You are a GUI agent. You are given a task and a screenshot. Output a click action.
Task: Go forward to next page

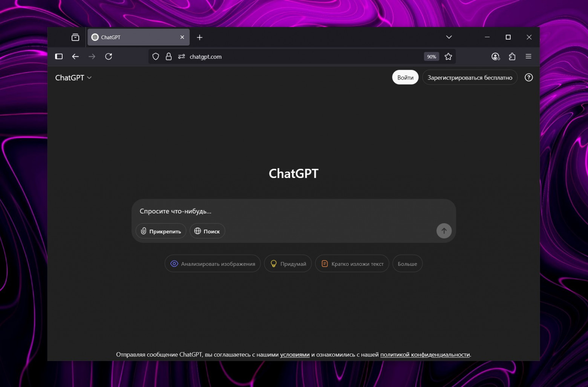[x=92, y=56]
